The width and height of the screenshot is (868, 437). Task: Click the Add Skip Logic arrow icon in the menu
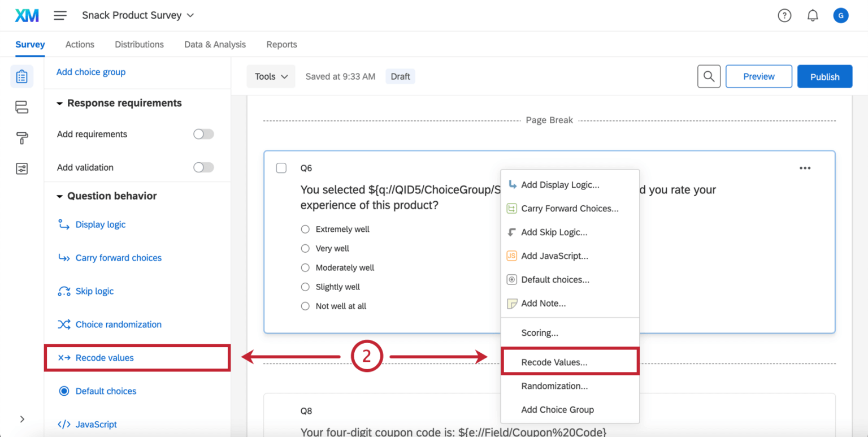click(512, 232)
